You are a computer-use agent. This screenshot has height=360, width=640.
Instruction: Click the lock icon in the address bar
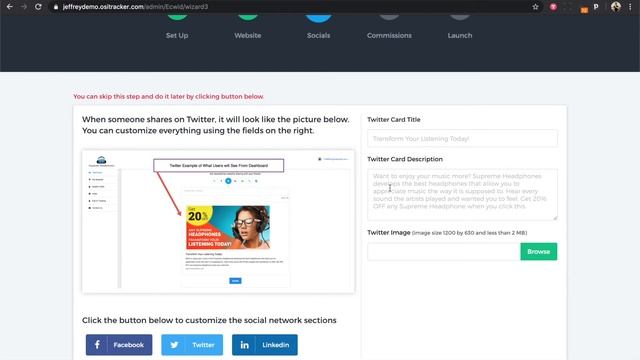coord(56,7)
